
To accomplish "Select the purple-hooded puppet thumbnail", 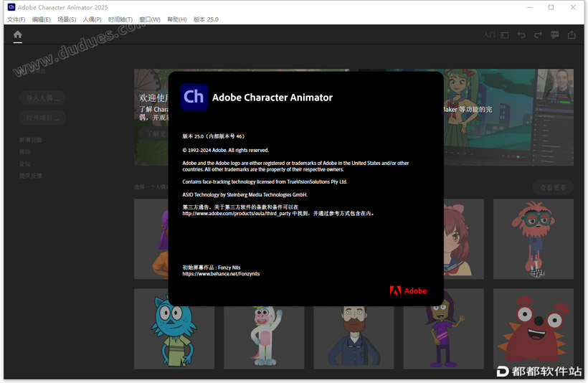I will [151, 239].
